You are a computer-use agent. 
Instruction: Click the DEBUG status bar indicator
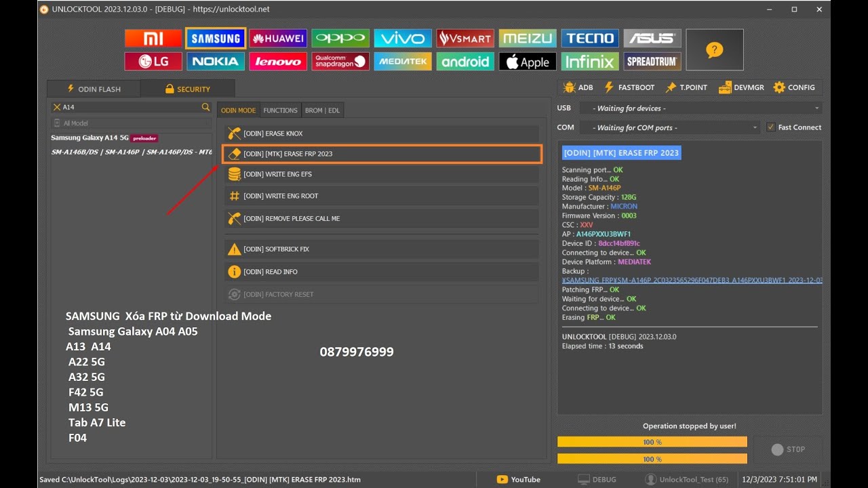tap(597, 479)
